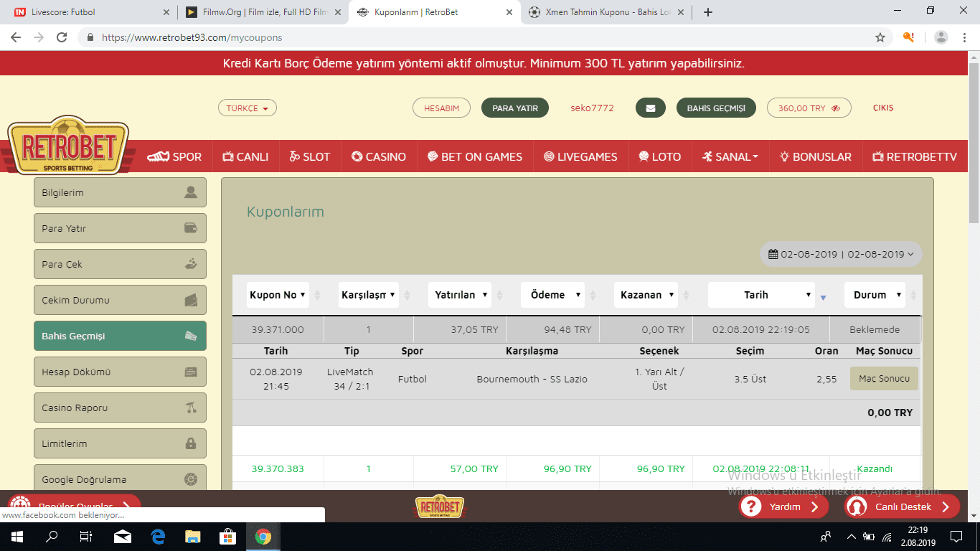980x551 pixels.
Task: Open Çekim Durumu in the sidebar
Action: point(120,300)
